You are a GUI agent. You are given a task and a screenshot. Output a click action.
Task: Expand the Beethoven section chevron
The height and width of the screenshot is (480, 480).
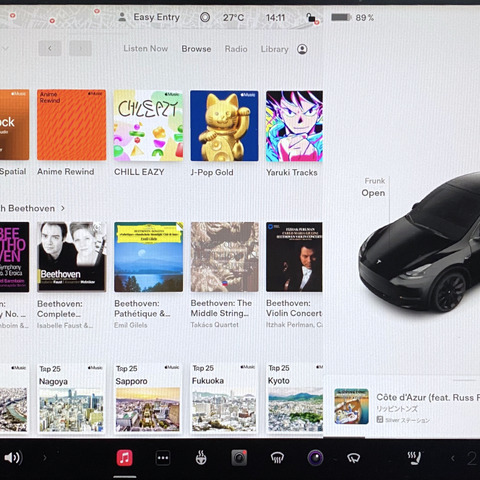pos(63,208)
